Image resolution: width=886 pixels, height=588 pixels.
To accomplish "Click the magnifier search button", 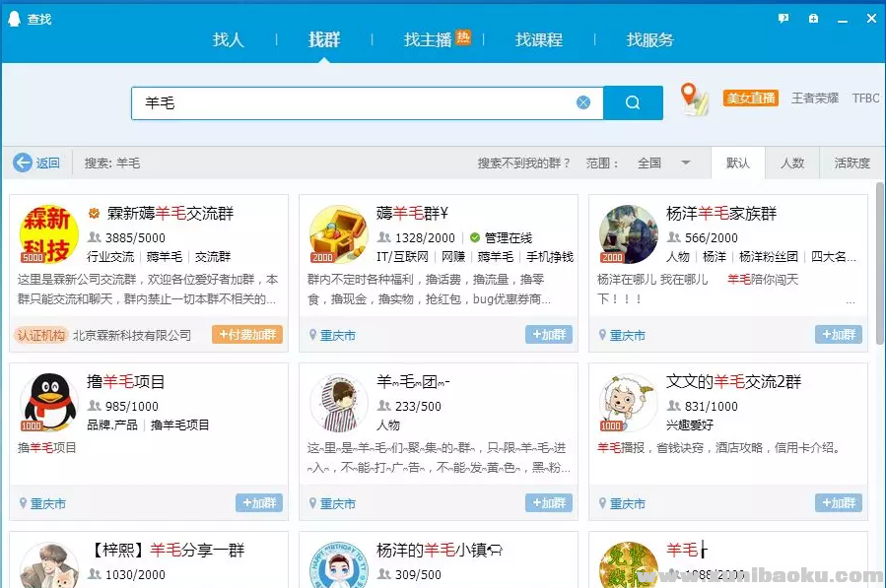I will 633,102.
